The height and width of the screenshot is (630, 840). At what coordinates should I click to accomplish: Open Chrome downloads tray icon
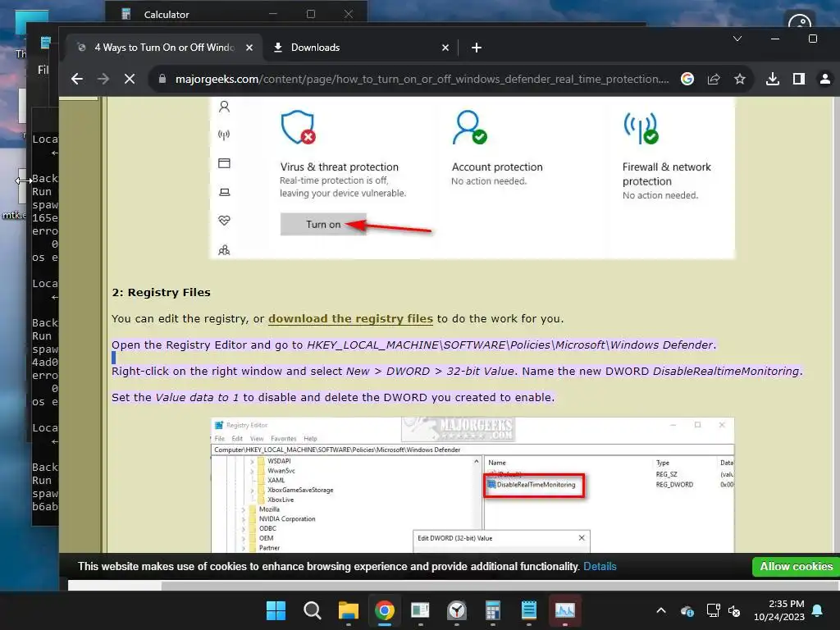click(773, 80)
